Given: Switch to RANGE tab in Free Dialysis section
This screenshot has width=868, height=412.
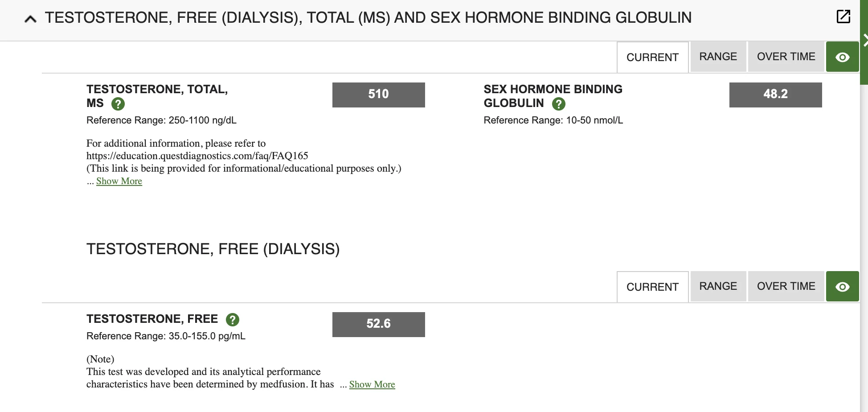Looking at the screenshot, I should tap(718, 286).
